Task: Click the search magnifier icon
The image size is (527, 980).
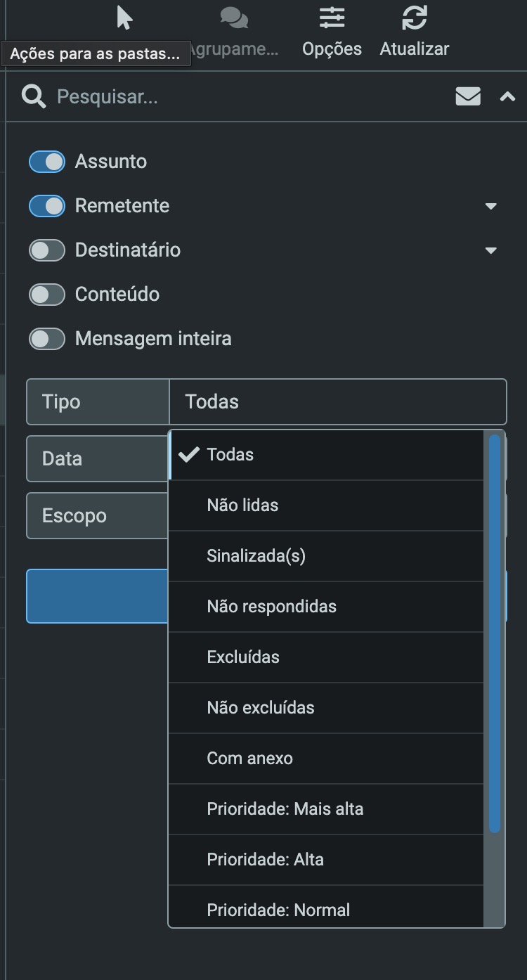Action: point(33,96)
